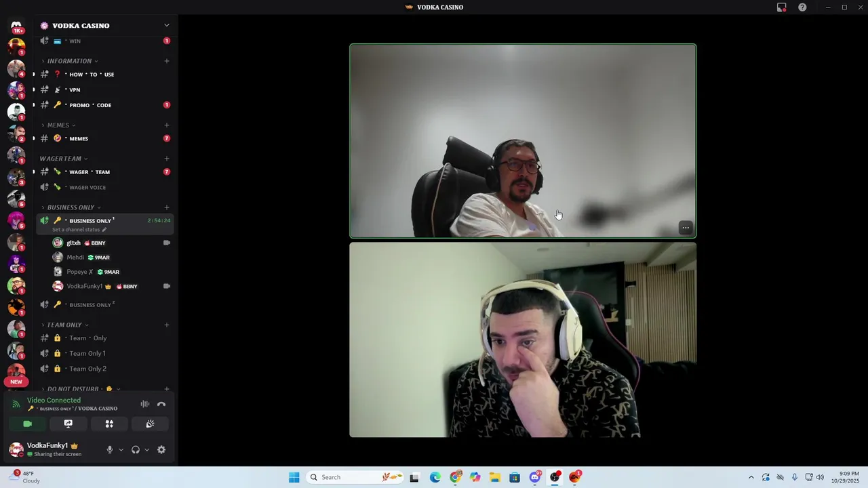Screen dimensions: 868x488
Task: Click Set a channel status link
Action: 79,230
